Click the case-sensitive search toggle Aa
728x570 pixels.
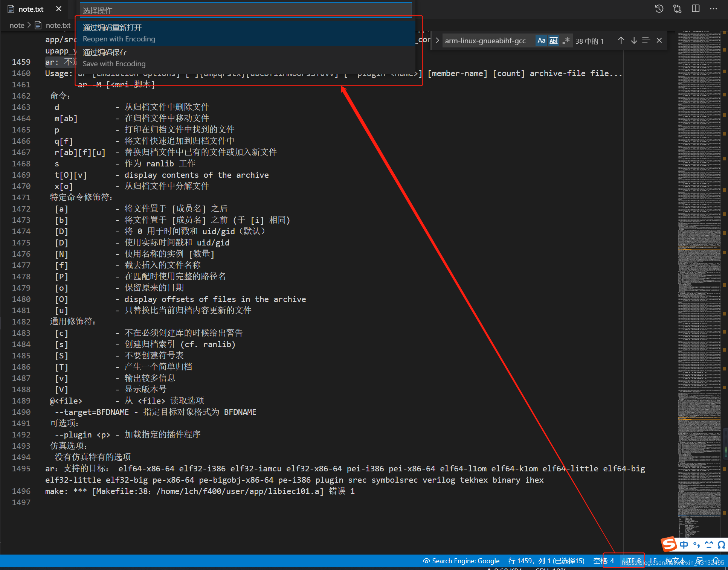pyautogui.click(x=541, y=40)
